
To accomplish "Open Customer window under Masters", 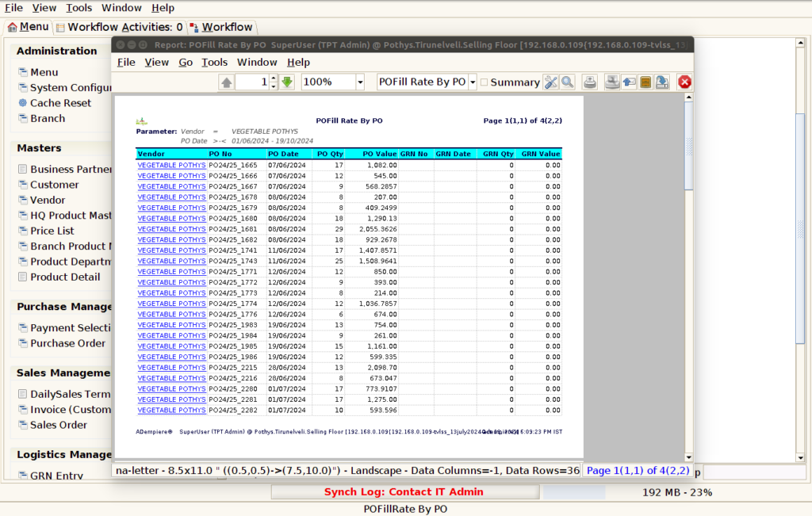I will tap(48, 184).
